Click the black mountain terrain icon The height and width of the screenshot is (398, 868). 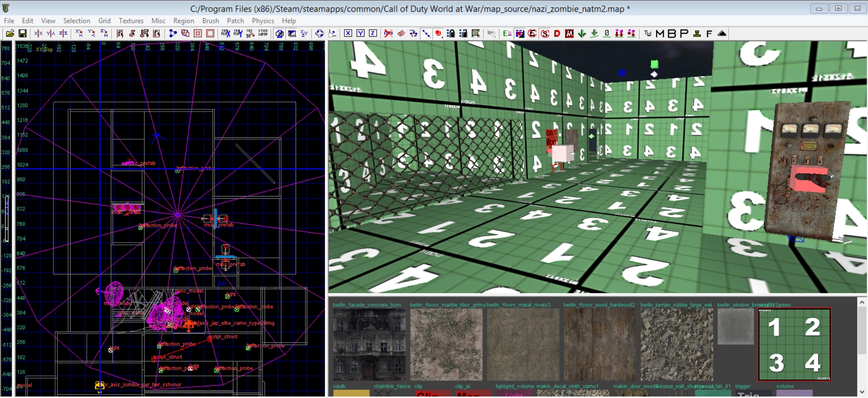(722, 33)
